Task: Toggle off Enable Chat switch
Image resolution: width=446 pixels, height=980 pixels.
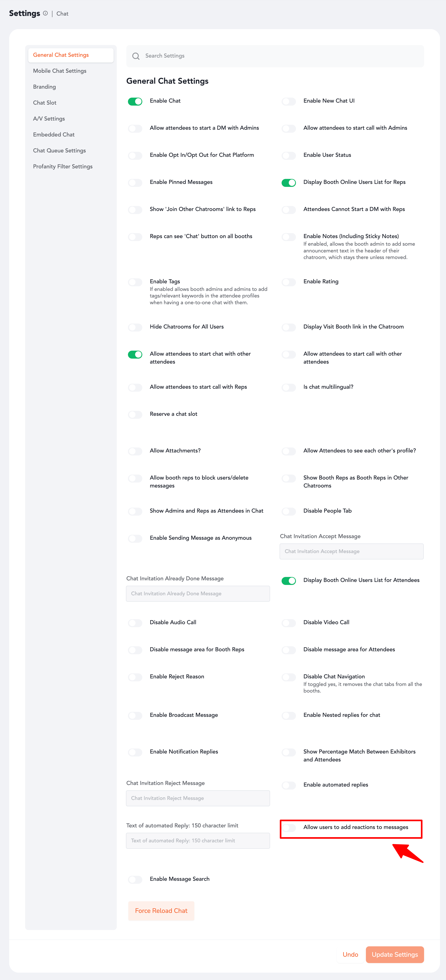Action: 135,102
